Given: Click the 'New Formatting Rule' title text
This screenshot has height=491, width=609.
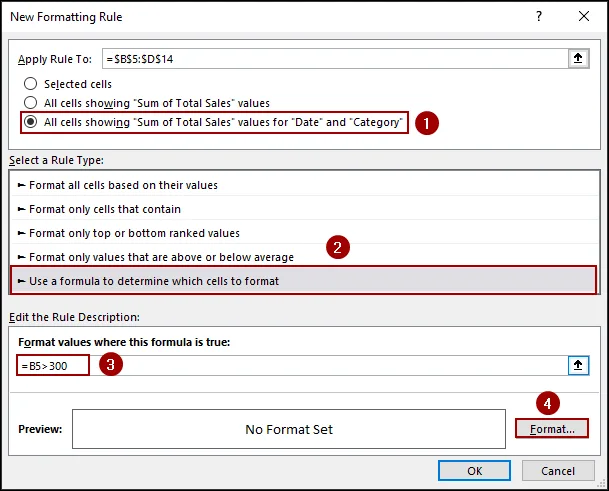Looking at the screenshot, I should click(66, 17).
